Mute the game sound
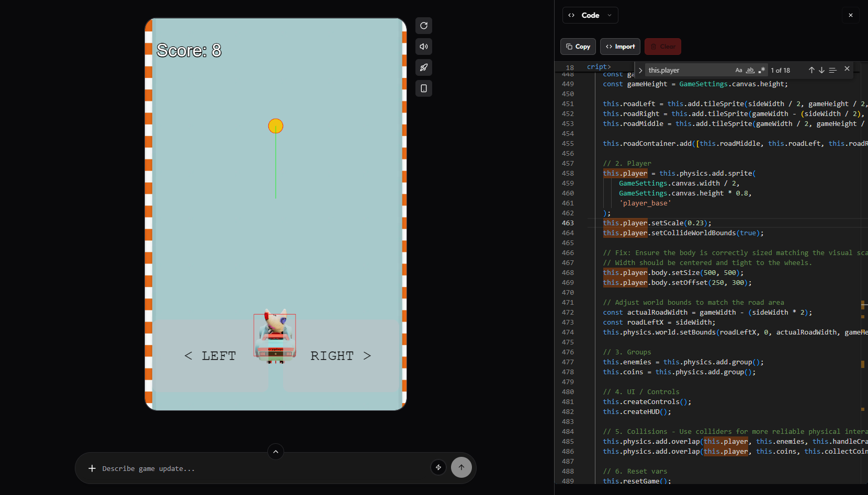The image size is (868, 495). point(424,47)
